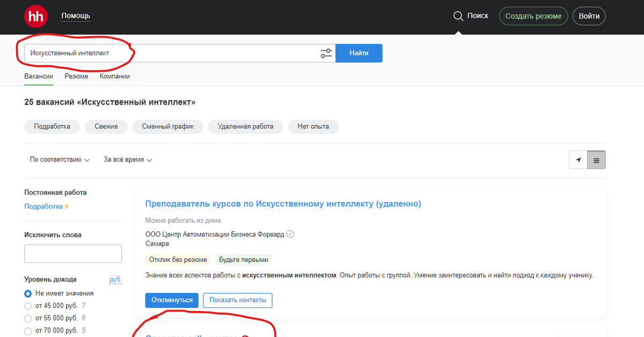Click the hh logo icon
Image resolution: width=644 pixels, height=337 pixels.
click(x=36, y=16)
